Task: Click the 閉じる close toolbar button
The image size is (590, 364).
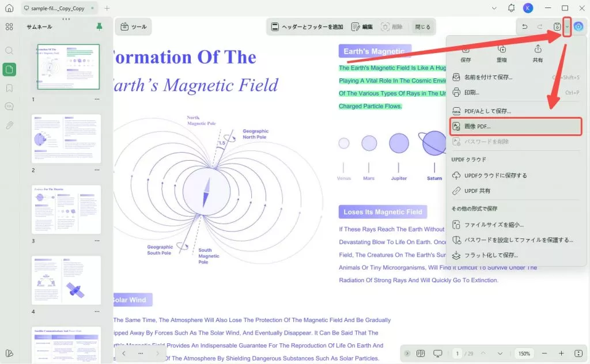Action: 422,26
